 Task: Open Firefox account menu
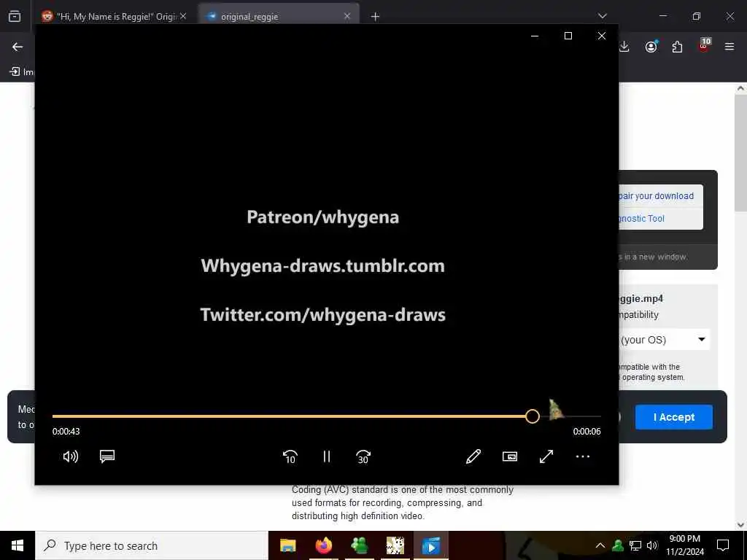tap(651, 47)
